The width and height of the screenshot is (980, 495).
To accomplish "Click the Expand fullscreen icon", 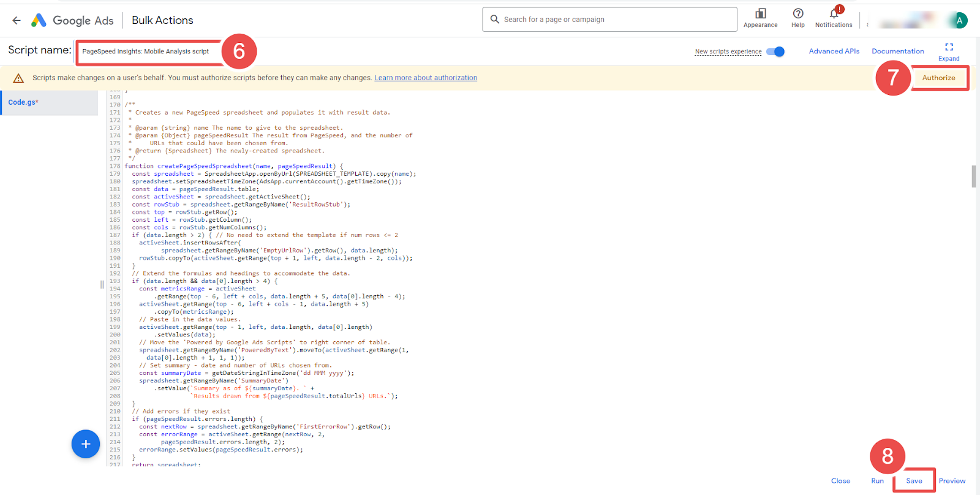I will pyautogui.click(x=949, y=47).
